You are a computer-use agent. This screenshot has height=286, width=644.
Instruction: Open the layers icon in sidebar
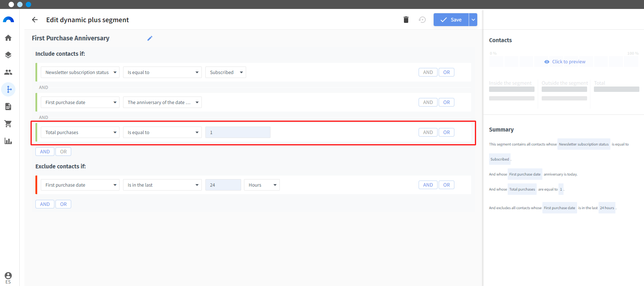tap(8, 55)
